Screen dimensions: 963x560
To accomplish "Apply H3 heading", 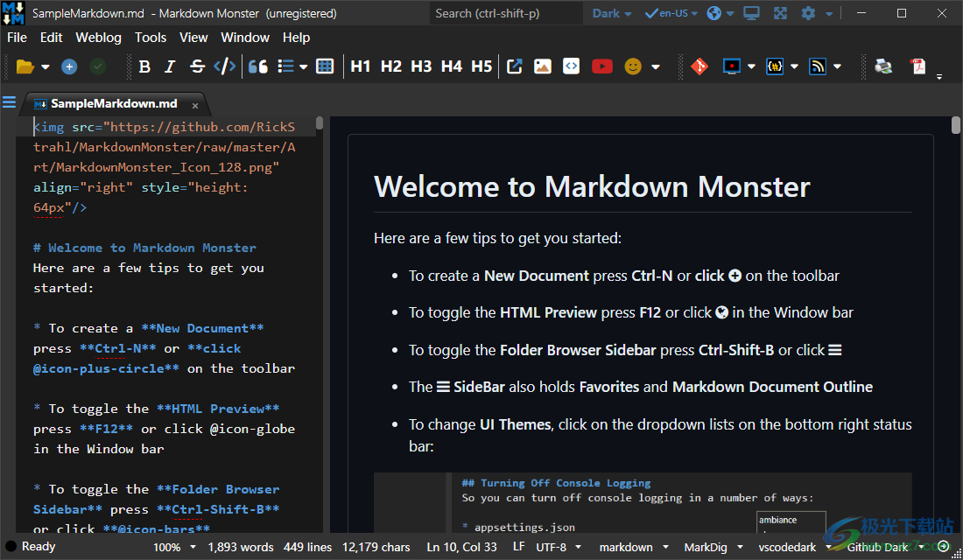I will pyautogui.click(x=421, y=66).
